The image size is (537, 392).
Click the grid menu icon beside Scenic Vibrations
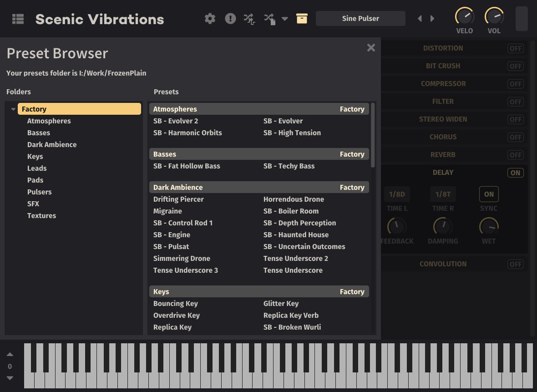(18, 18)
